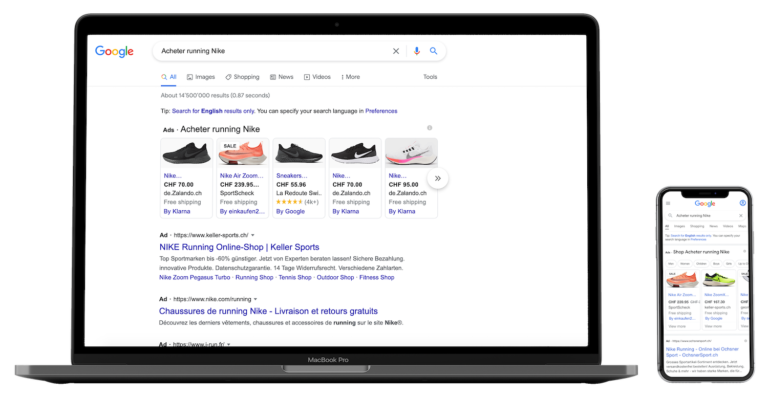Tap the phone search input field

(x=706, y=215)
